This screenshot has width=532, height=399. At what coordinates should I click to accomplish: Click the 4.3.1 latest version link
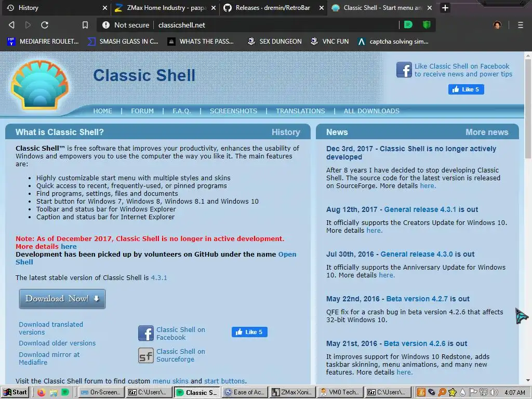point(159,277)
